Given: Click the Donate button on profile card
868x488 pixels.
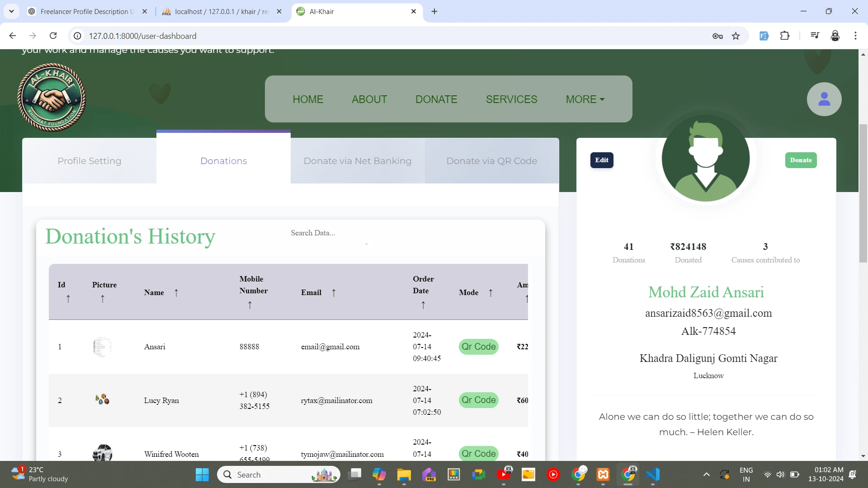Looking at the screenshot, I should 801,160.
